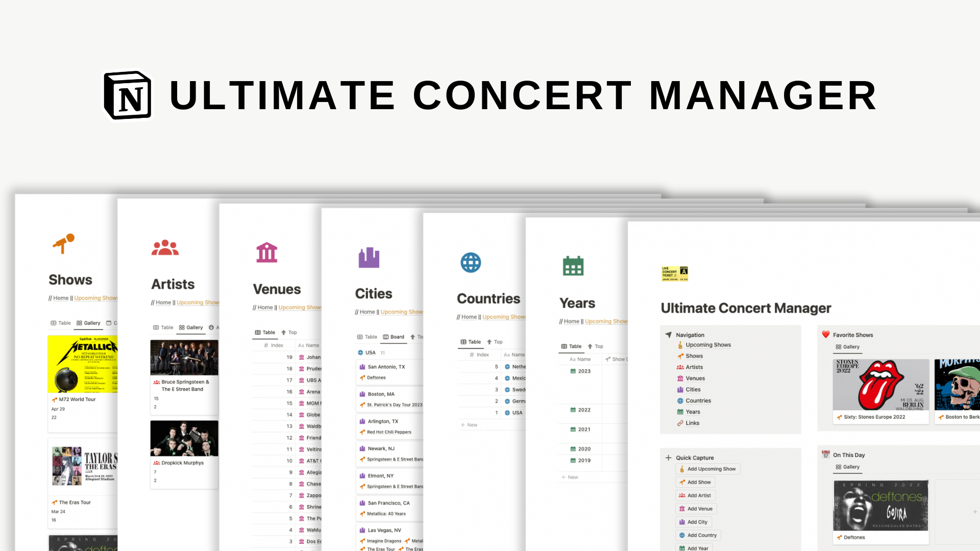Select Top tab on Venues page

pyautogui.click(x=289, y=332)
